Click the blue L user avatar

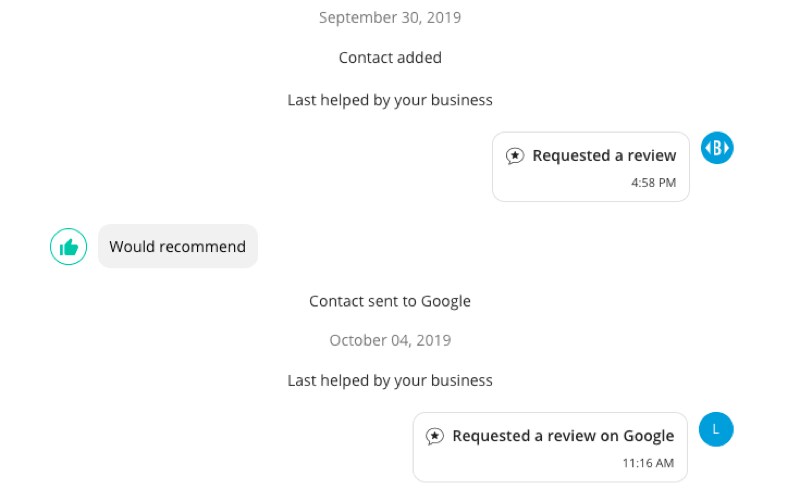coord(716,429)
